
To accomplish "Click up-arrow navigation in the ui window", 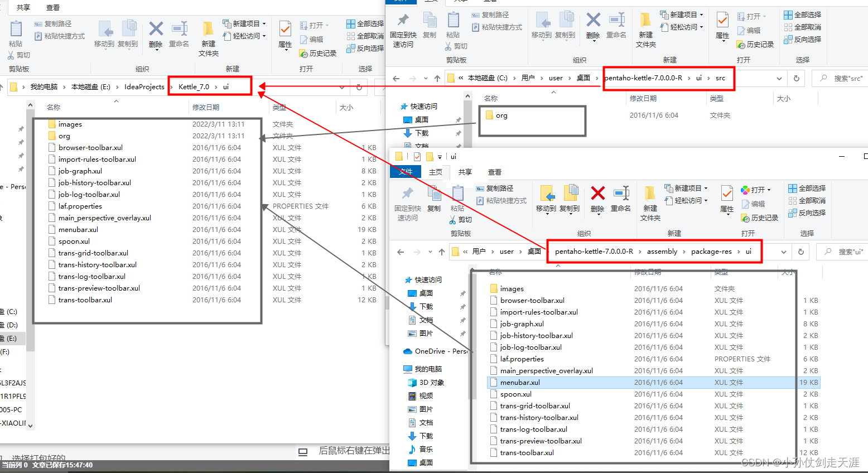I will pyautogui.click(x=442, y=252).
